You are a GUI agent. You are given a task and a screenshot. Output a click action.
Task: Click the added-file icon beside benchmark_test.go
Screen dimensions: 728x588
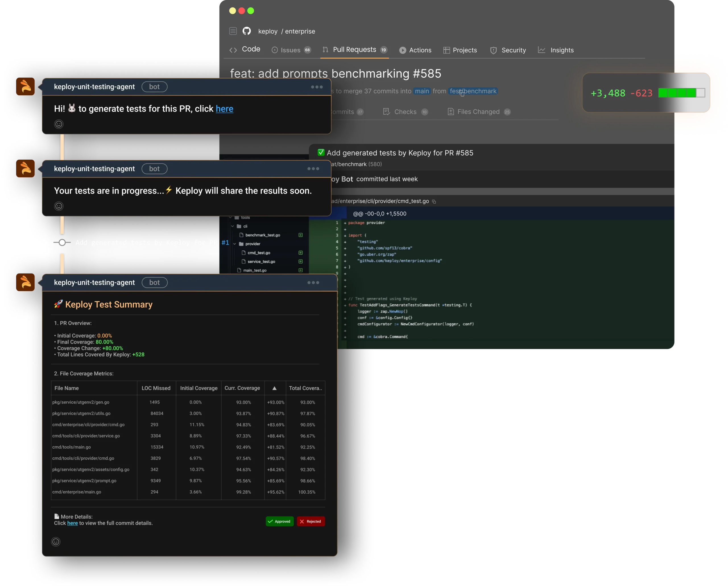coord(301,235)
